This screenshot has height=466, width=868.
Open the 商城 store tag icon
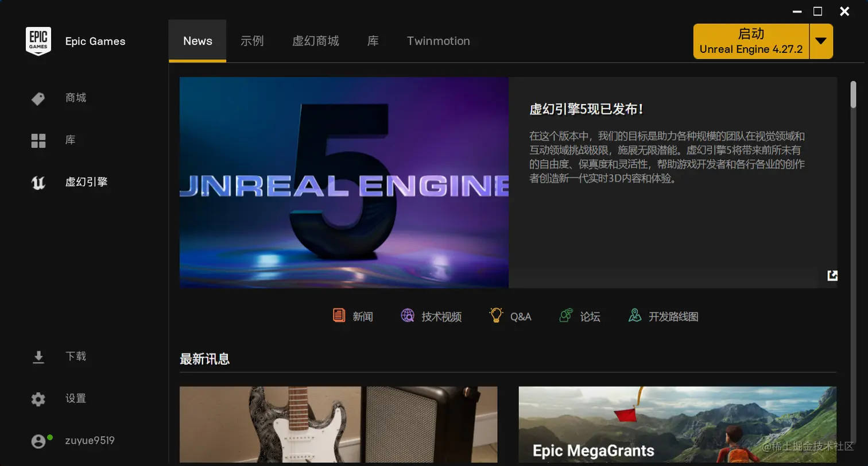[x=38, y=99]
